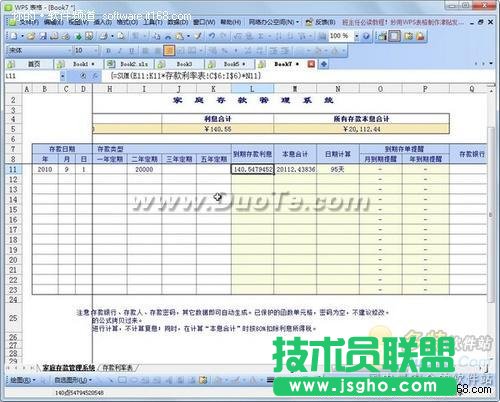Open the font size dropdown showing 10
The width and height of the screenshot is (500, 402).
(x=96, y=51)
